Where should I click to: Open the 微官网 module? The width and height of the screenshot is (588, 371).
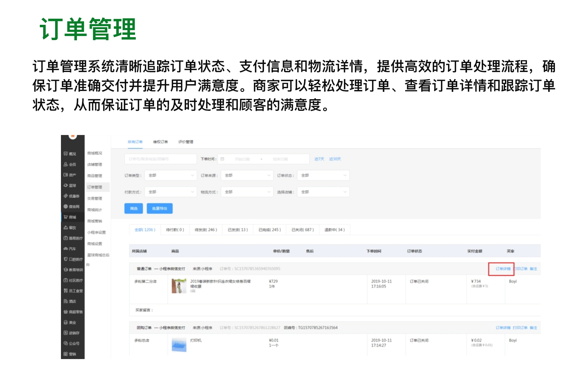coord(72,207)
